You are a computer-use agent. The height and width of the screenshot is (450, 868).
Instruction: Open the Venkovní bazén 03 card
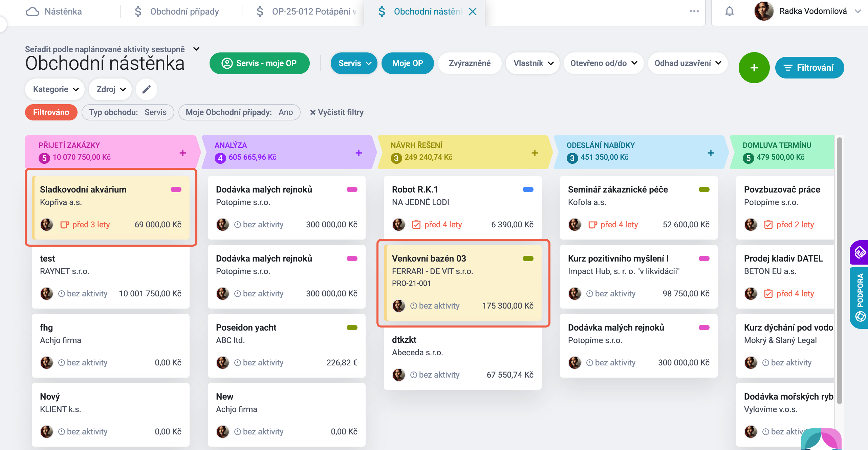[463, 283]
